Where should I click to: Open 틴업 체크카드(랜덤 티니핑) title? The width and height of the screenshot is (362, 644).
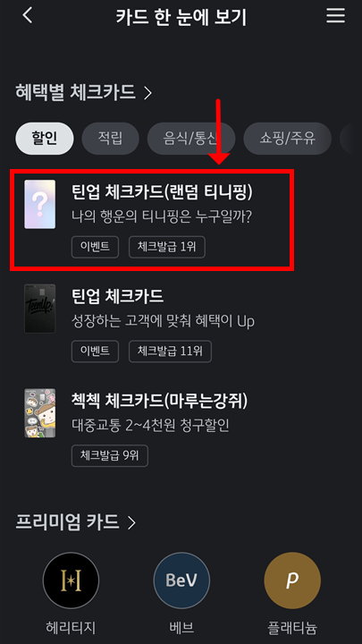(x=162, y=192)
